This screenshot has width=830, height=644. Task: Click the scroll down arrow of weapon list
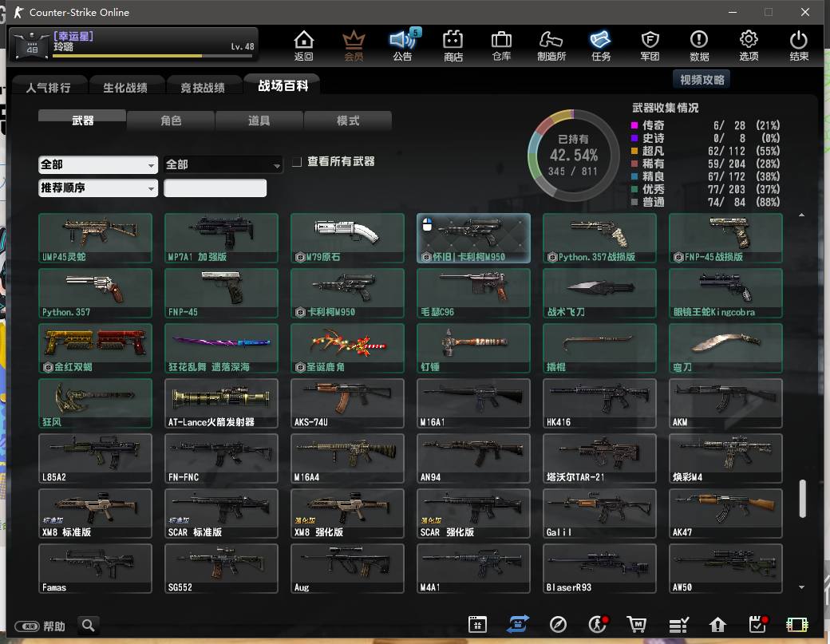(802, 587)
